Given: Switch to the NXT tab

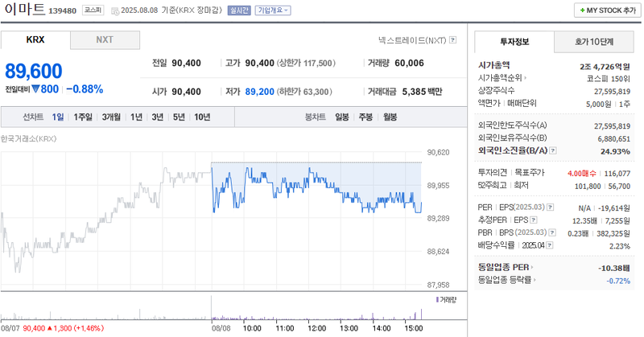Looking at the screenshot, I should [105, 40].
